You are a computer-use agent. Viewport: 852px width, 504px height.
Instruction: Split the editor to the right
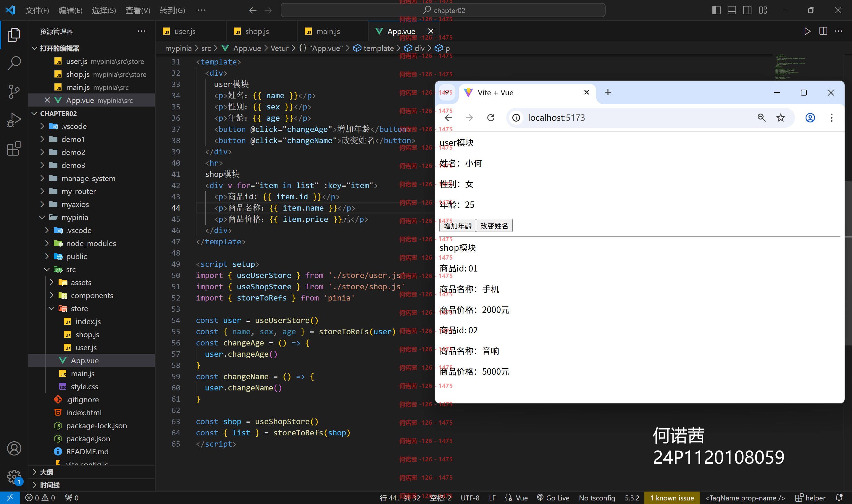click(x=823, y=31)
